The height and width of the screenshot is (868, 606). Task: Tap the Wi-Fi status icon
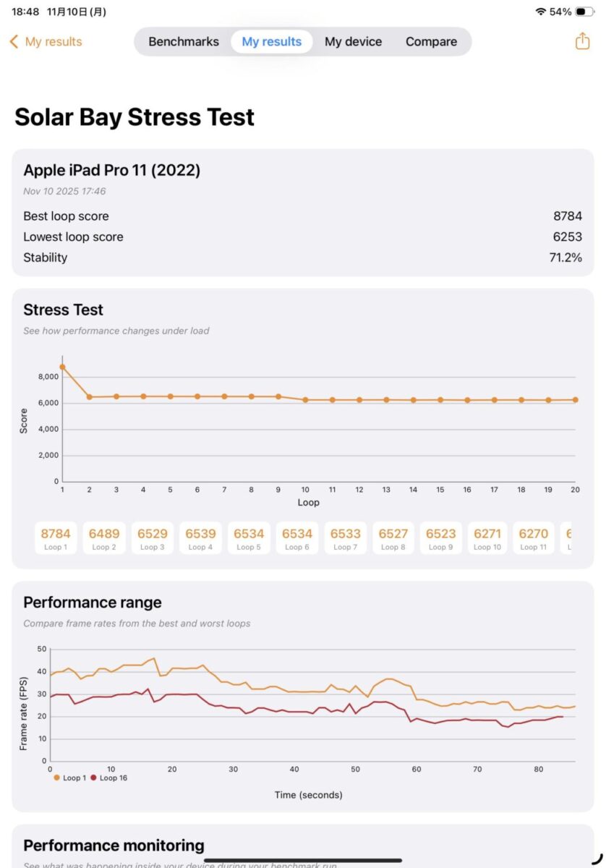[540, 12]
